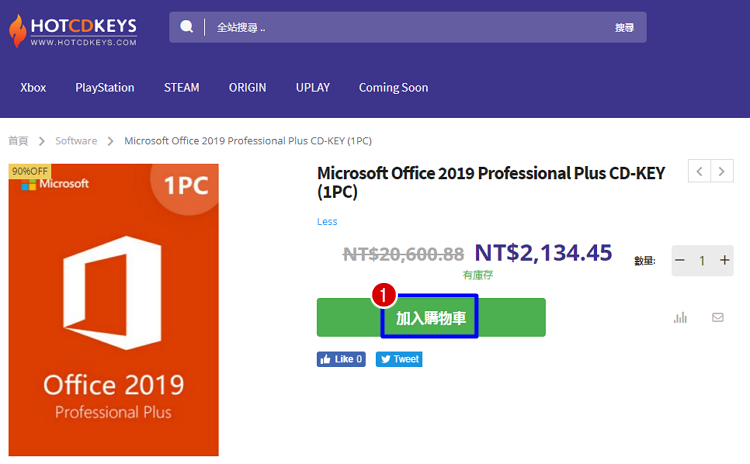750x464 pixels.
Task: Click the Twitter Tweet button
Action: (x=399, y=359)
